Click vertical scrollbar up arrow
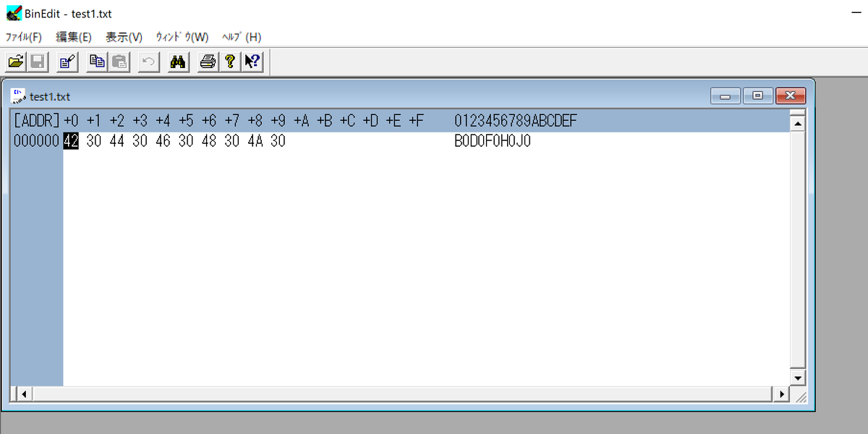Screen dimensions: 868x434 pyautogui.click(x=798, y=123)
